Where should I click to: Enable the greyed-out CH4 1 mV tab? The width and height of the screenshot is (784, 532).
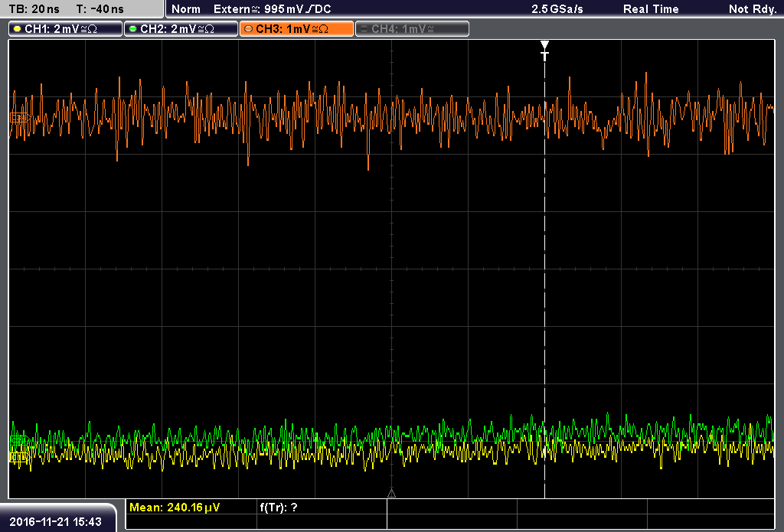coord(412,28)
